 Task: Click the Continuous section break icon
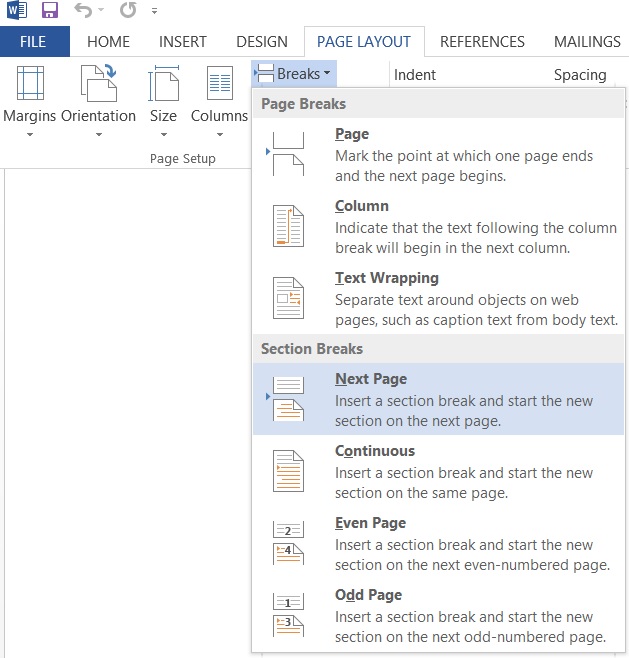288,471
